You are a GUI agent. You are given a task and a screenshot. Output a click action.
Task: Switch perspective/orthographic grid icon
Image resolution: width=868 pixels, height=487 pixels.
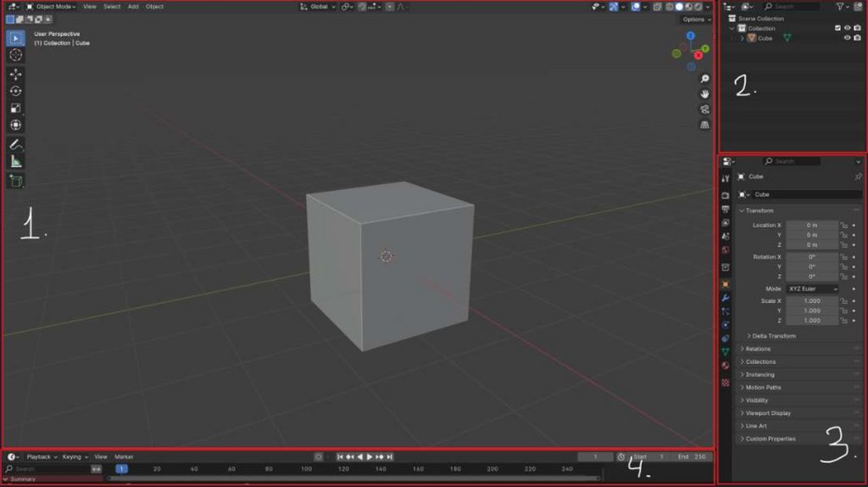click(704, 126)
